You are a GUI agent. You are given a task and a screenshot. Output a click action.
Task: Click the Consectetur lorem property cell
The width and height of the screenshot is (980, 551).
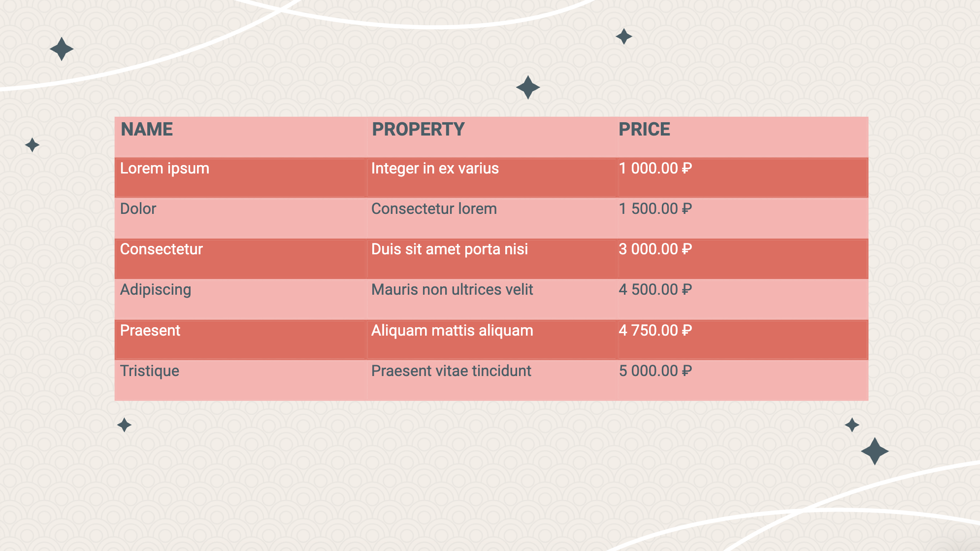[492, 218]
